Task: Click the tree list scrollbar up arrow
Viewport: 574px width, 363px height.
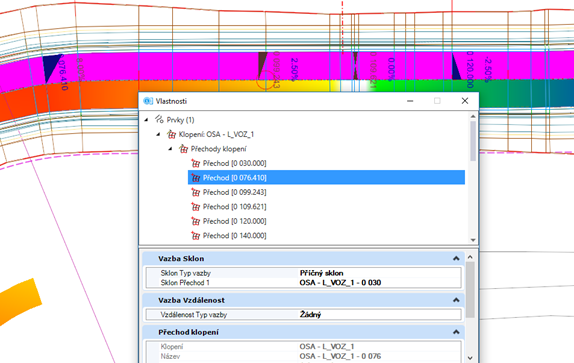Action: (473, 116)
